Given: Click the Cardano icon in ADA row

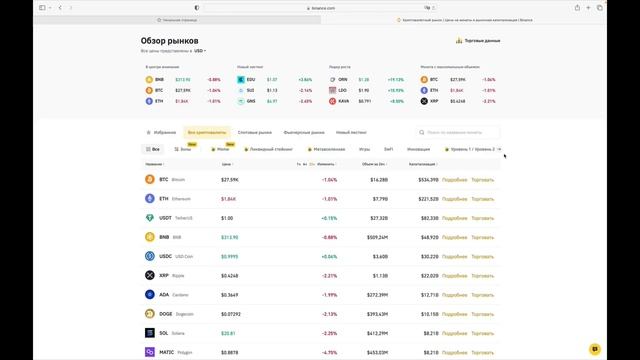Looking at the screenshot, I should point(150,294).
